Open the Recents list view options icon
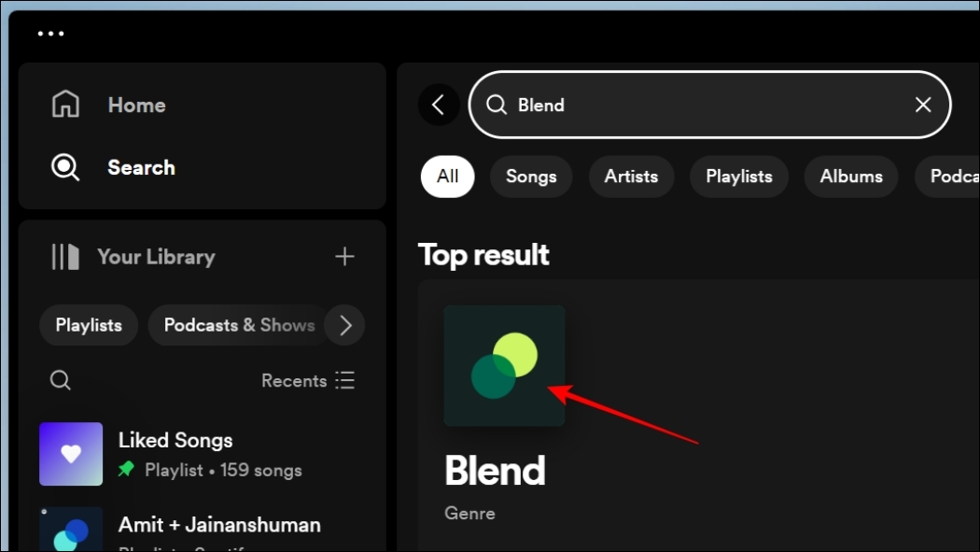 (x=344, y=380)
